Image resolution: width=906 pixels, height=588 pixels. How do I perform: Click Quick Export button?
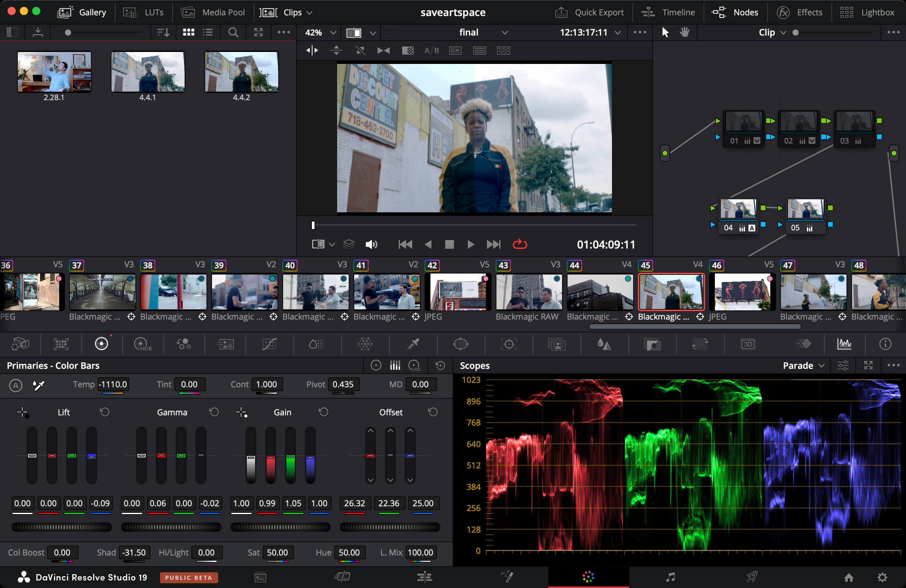click(590, 13)
